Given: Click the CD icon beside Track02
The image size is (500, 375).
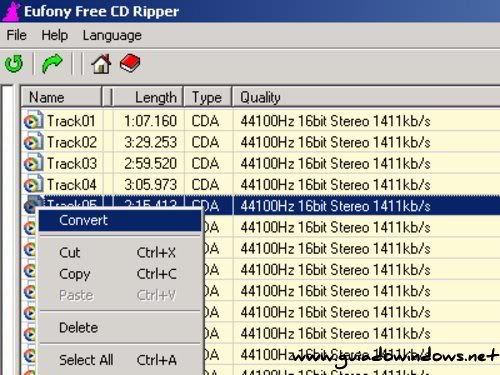Looking at the screenshot, I should coord(33,141).
